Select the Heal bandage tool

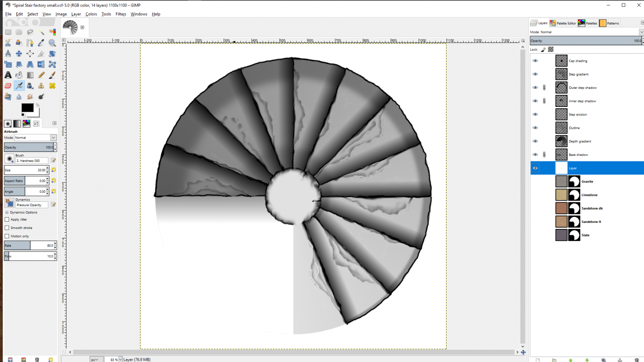tap(52, 86)
